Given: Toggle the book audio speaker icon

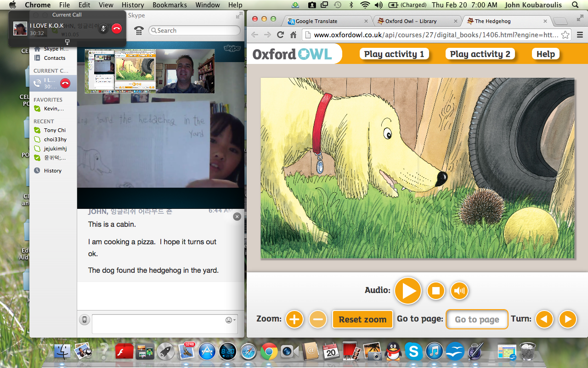Looking at the screenshot, I should 459,291.
